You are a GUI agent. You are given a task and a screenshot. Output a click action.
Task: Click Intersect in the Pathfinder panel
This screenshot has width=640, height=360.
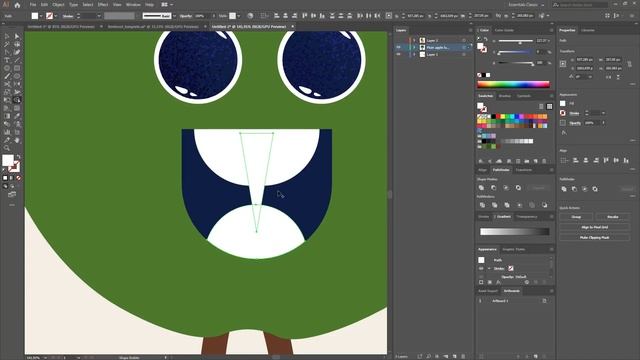click(506, 188)
